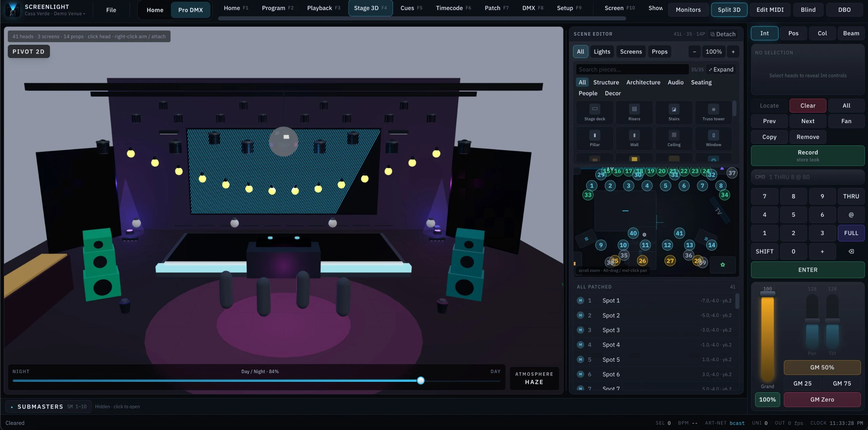Add a Stage deck prop
This screenshot has width=868, height=430.
click(594, 113)
